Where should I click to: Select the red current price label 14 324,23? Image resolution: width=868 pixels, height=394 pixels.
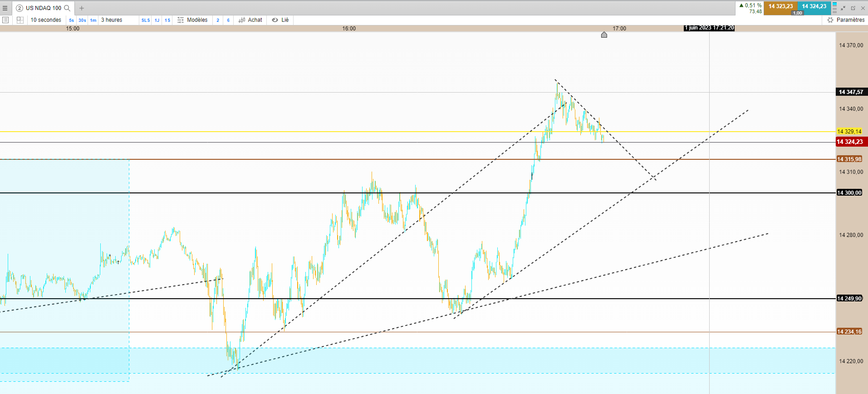coord(852,142)
